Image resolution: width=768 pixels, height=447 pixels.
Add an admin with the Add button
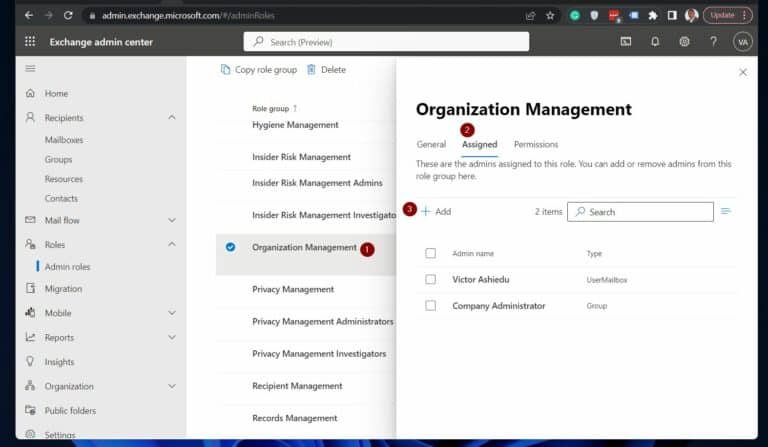click(436, 212)
